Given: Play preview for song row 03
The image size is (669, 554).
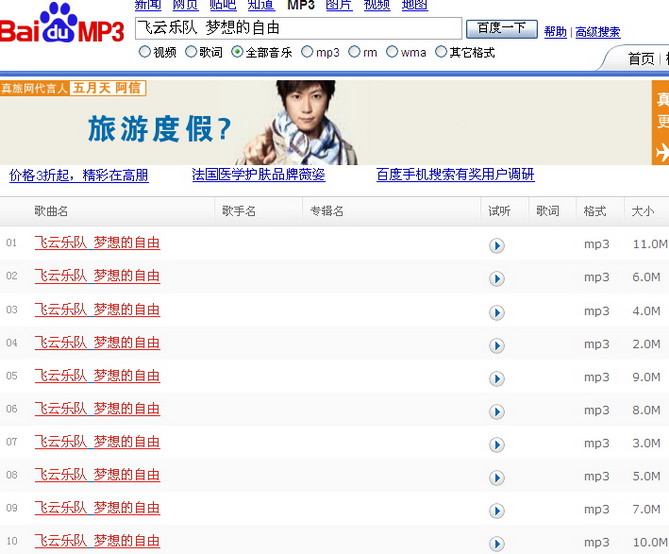Looking at the screenshot, I should (x=497, y=312).
